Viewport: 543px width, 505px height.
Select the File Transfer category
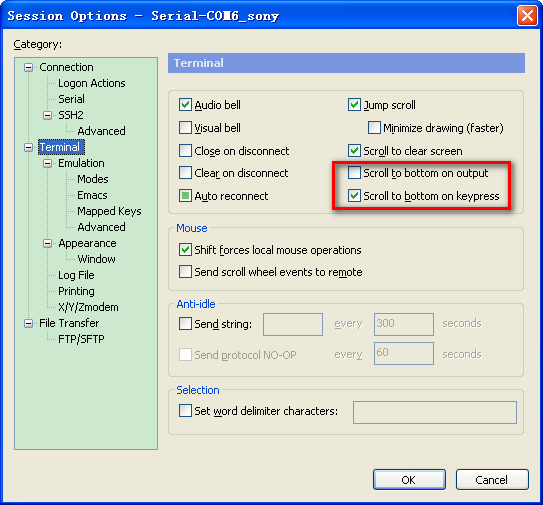[69, 323]
